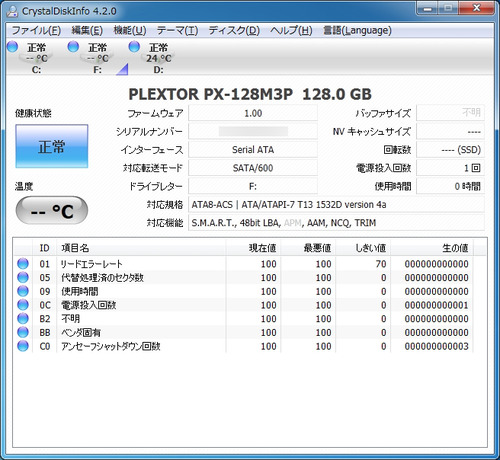Viewport: 500px width, 460px height.
Task: Click the drive letter F: field
Action: pyautogui.click(x=253, y=186)
